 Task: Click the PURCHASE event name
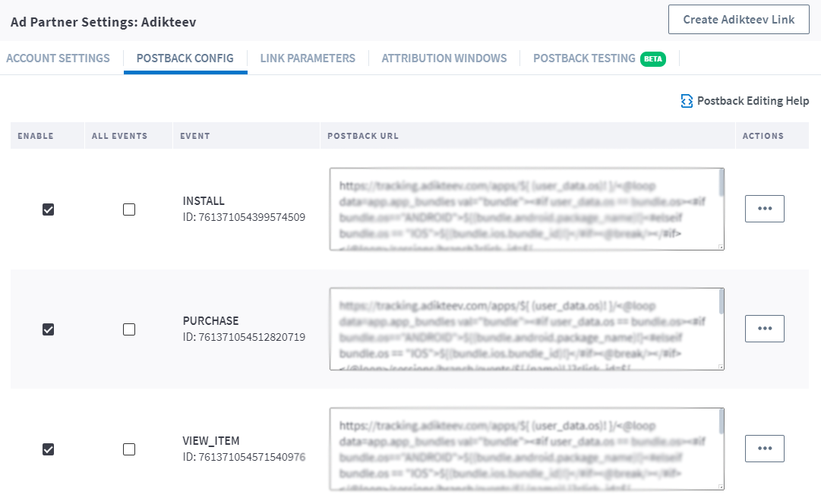[210, 321]
